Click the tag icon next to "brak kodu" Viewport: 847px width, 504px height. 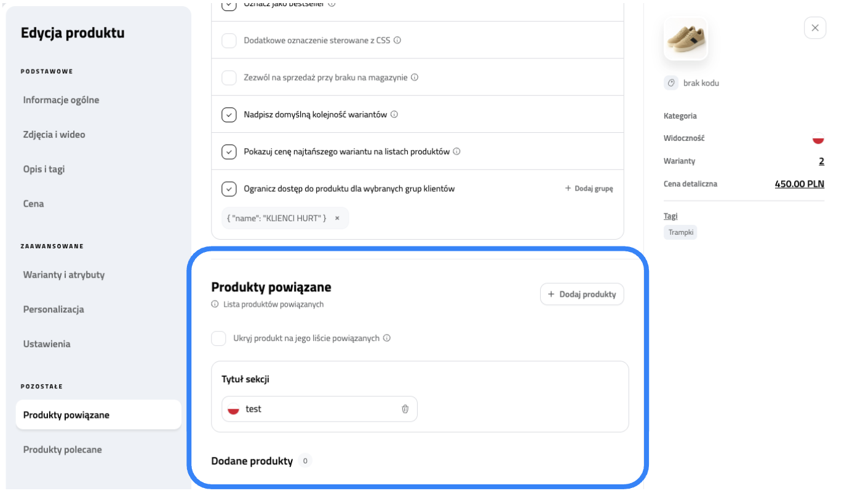(671, 82)
